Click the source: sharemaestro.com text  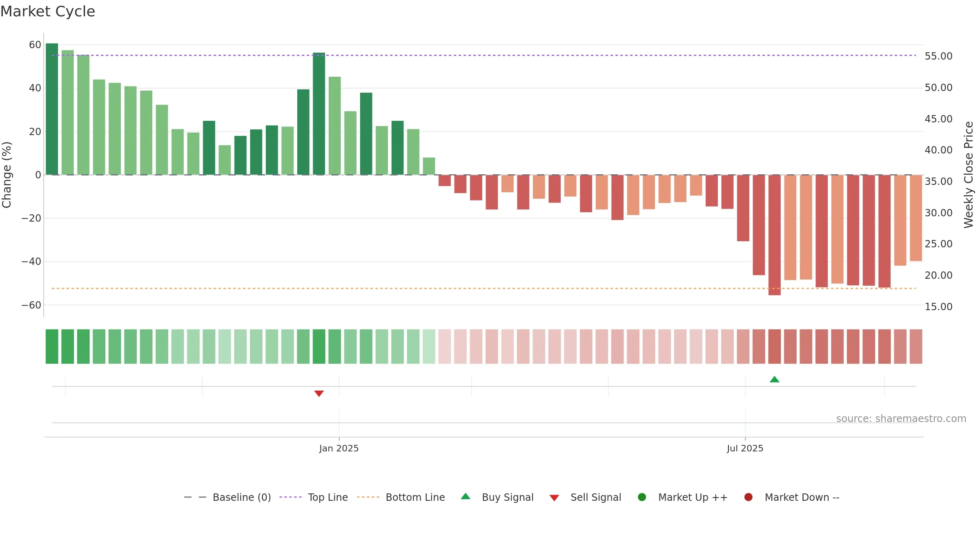tap(901, 419)
